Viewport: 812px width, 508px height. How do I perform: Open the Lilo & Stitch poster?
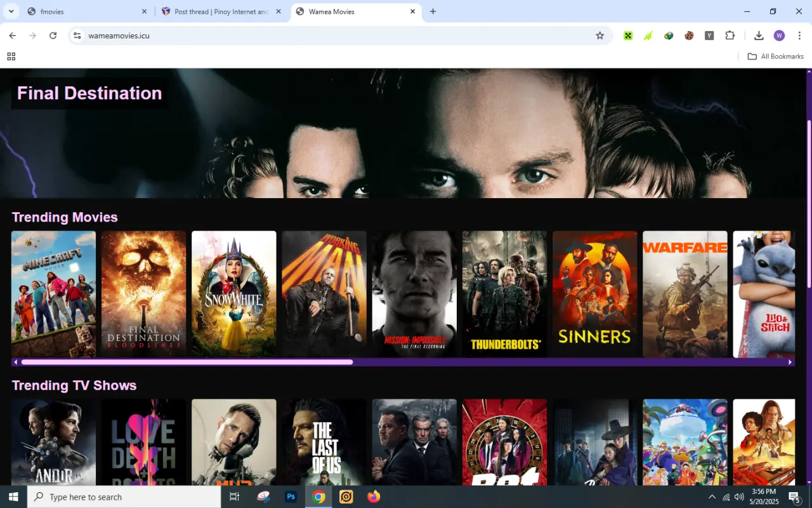click(764, 294)
